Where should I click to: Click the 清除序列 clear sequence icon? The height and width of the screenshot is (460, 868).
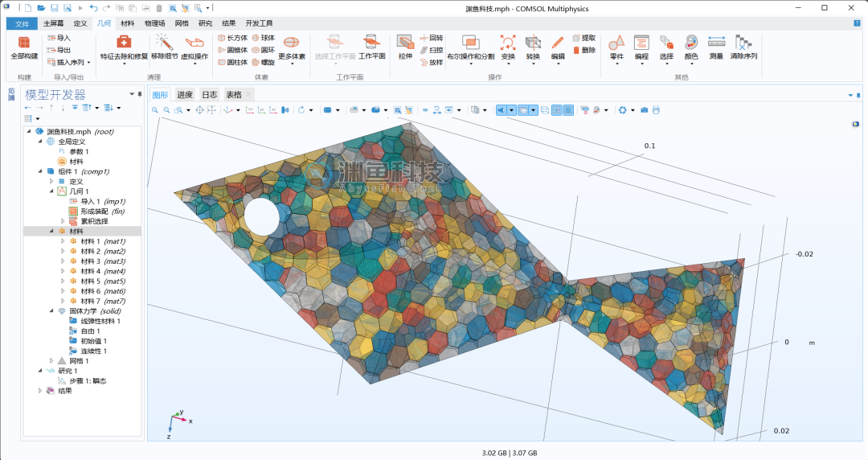tap(743, 42)
